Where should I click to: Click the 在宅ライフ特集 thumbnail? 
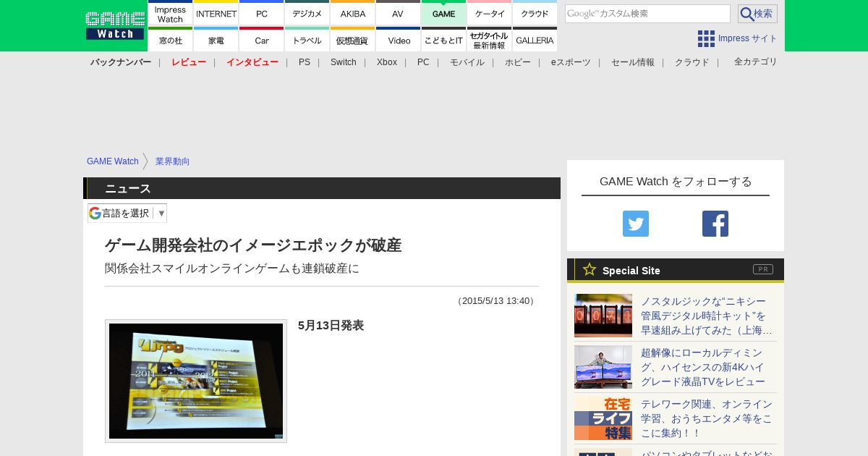point(603,418)
